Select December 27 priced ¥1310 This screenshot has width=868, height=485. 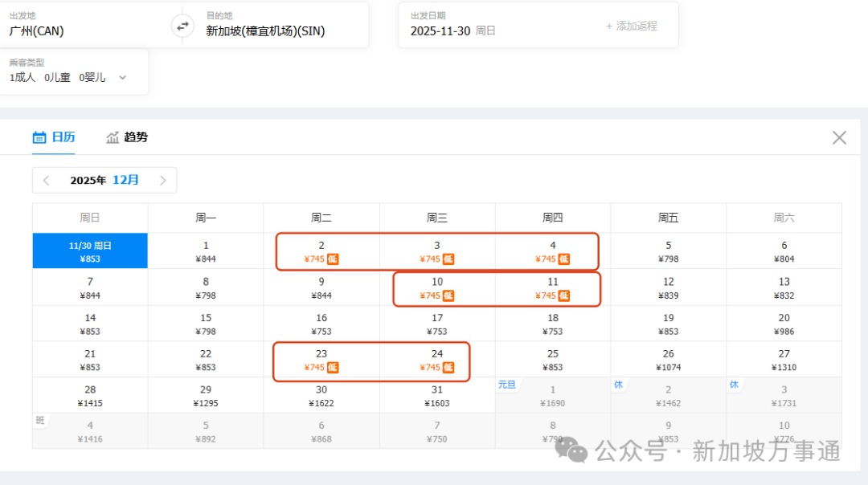pos(784,360)
